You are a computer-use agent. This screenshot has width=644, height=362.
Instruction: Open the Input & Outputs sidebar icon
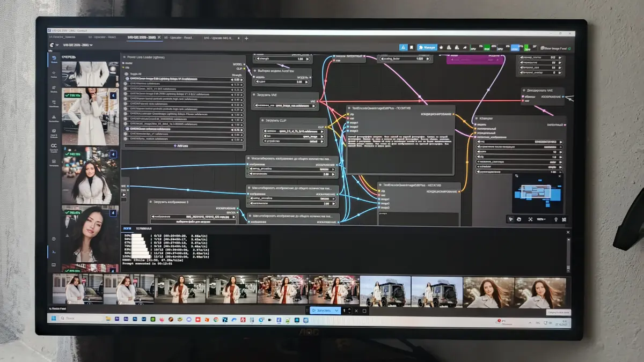tap(55, 134)
